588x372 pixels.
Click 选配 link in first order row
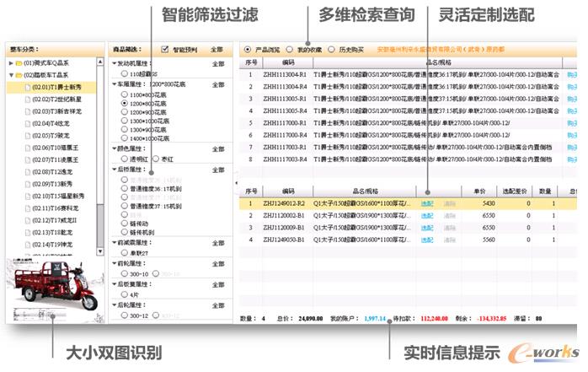tap(427, 203)
